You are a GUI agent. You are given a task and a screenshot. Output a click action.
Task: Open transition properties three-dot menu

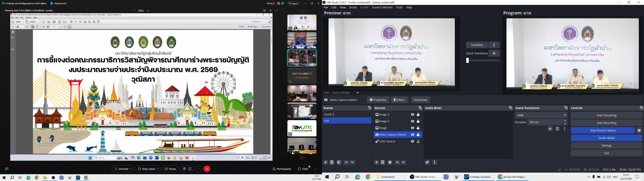pyautogui.click(x=565, y=129)
